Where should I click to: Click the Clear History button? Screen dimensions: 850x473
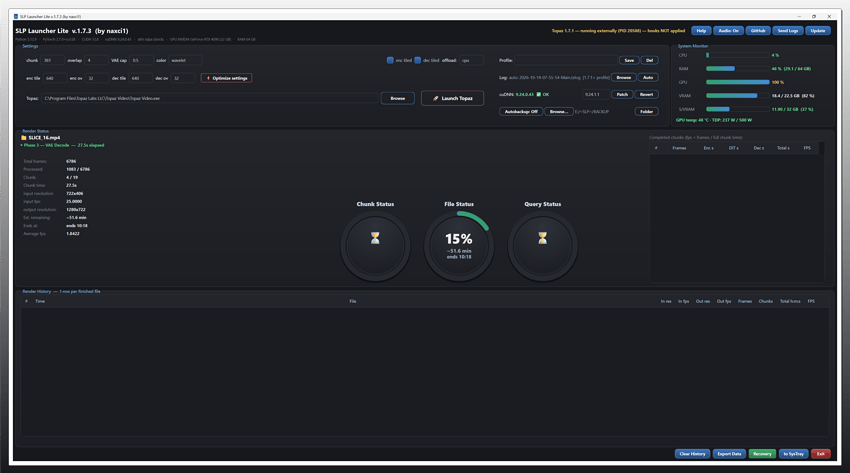(692, 454)
